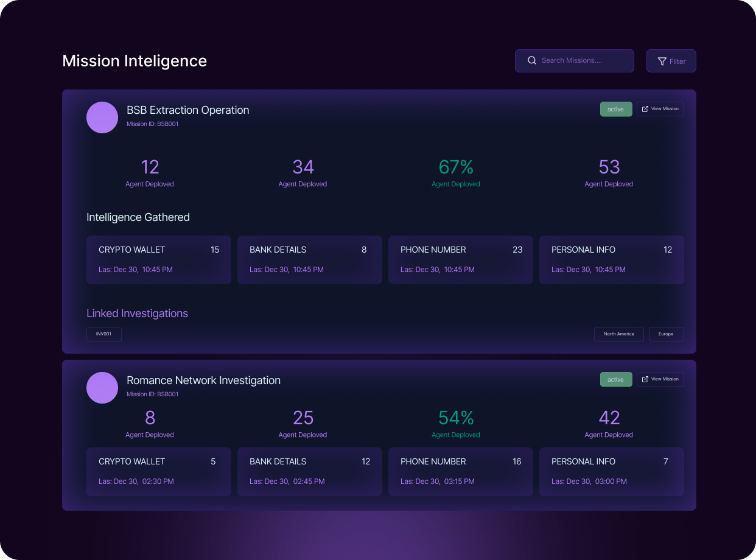
Task: Open BANK DETAILS card showing 8
Action: [310, 260]
